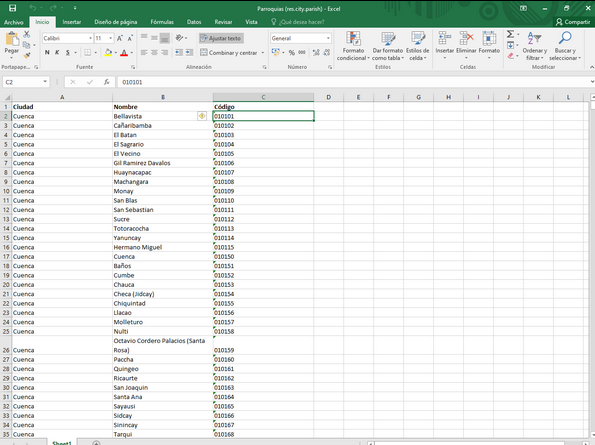Screen dimensions: 595x445
Task: Open the General number format dropdown
Action: point(328,38)
